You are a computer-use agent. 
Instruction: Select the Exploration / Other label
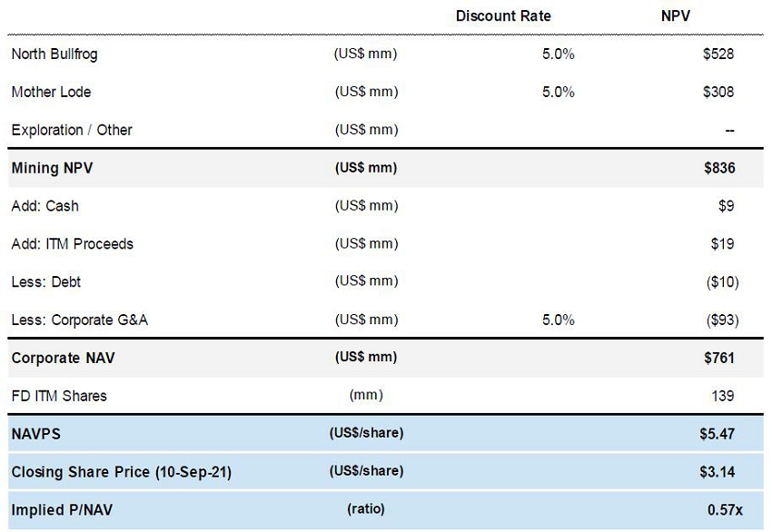point(72,130)
